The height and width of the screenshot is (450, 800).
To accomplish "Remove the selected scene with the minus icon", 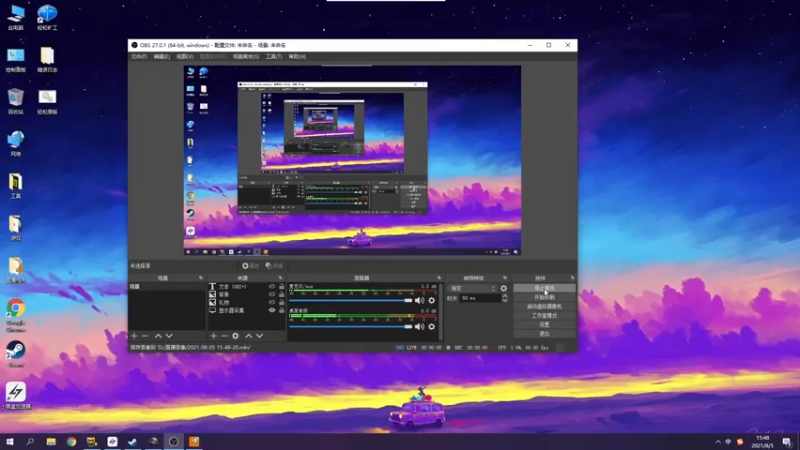I will click(x=145, y=336).
